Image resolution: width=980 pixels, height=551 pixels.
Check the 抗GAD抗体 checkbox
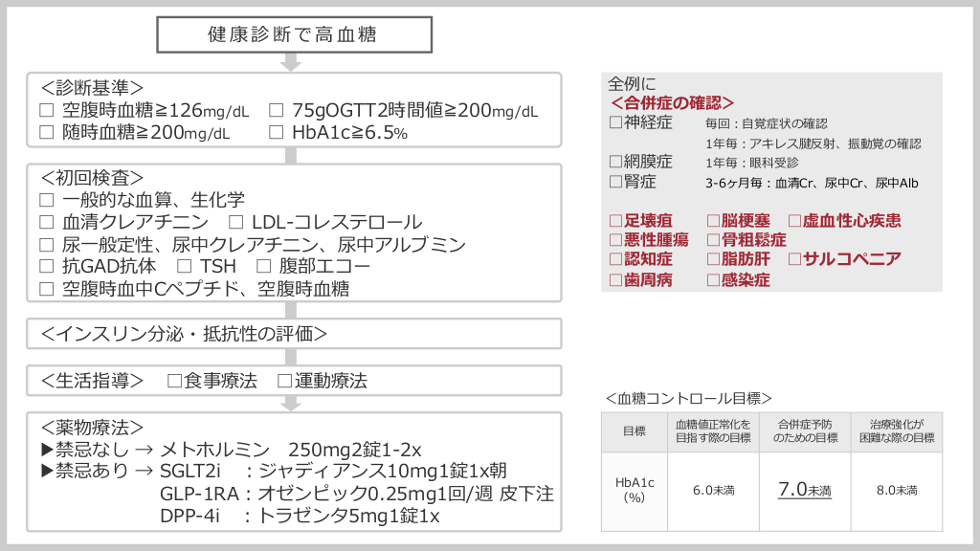click(x=46, y=266)
